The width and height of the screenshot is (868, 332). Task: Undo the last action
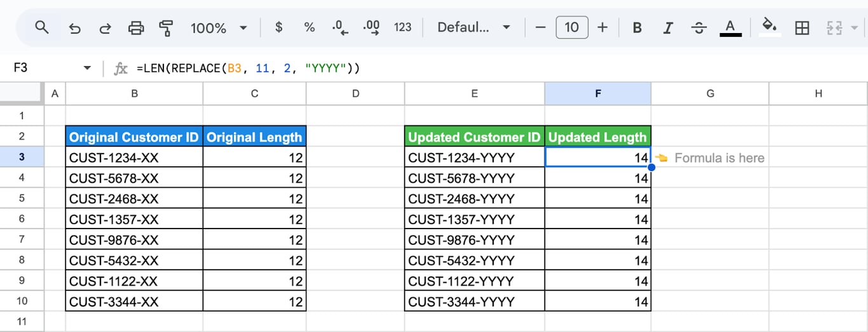coord(75,28)
